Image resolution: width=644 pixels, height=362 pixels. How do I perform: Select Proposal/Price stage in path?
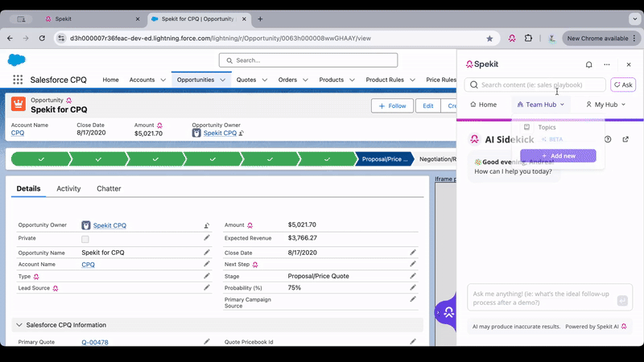coord(385,159)
